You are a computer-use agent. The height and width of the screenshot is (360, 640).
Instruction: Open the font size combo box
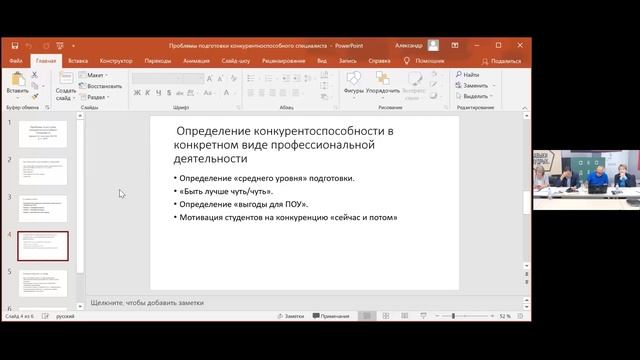(193, 78)
